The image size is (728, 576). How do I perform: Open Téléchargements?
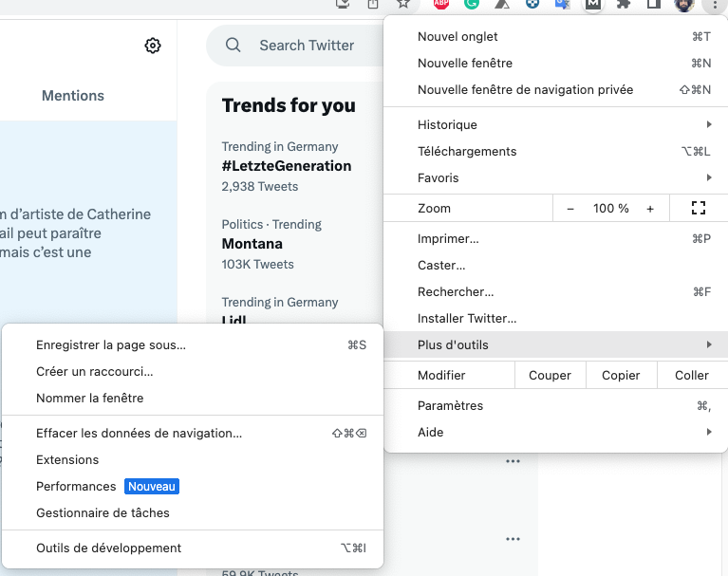coord(556,151)
